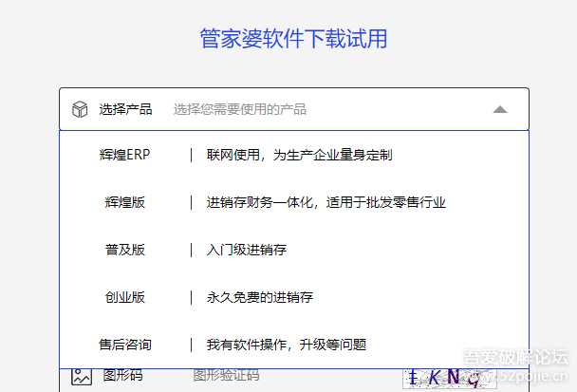Viewport: 577px width, 392px height.
Task: Click the cube icon beside 选择产品
Action: pyautogui.click(x=80, y=109)
